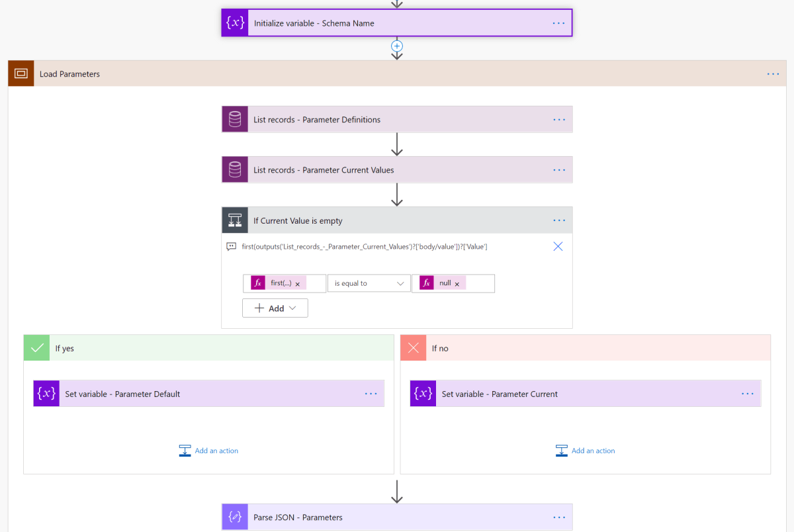794x532 pixels.
Task: Click Add an action in the If yes branch
Action: tap(208, 450)
